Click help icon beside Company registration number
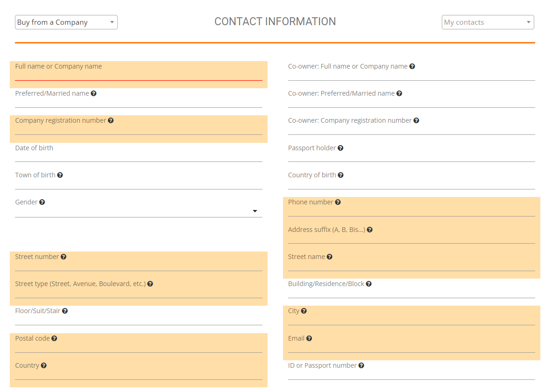 point(111,120)
